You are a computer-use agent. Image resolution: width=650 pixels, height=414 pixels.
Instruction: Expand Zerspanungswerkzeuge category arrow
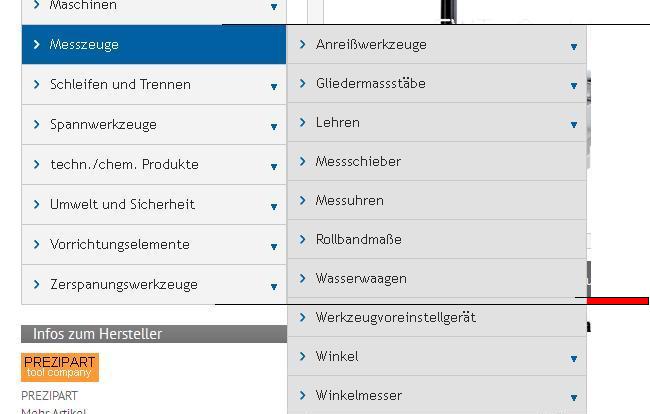[273, 286]
